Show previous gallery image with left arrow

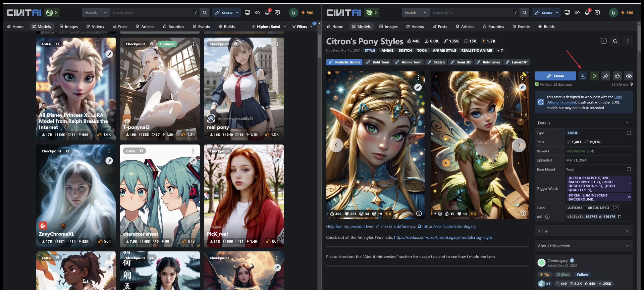click(336, 145)
